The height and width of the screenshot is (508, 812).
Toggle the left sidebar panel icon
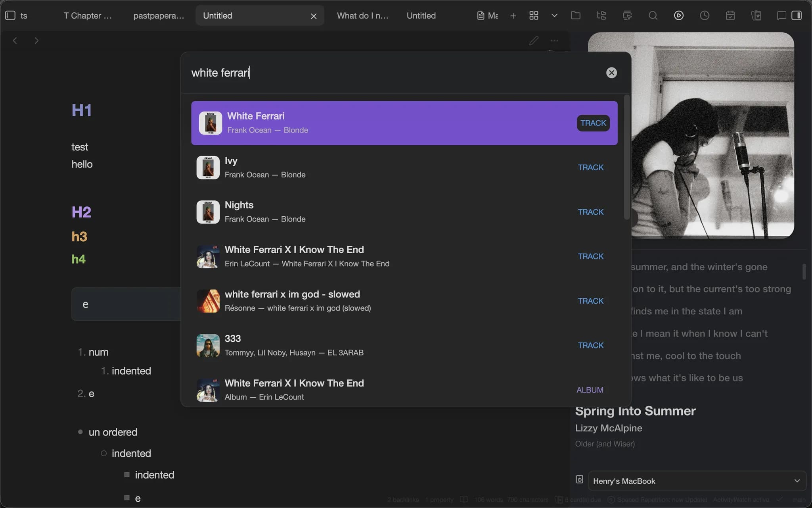pos(10,15)
